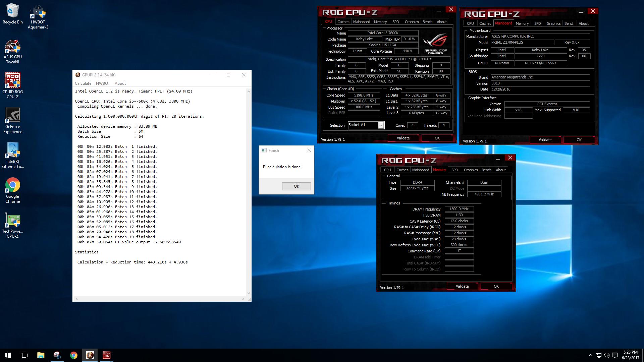The image size is (644, 362).
Task: Switch to SPD tab in CPU window
Action: (396, 22)
